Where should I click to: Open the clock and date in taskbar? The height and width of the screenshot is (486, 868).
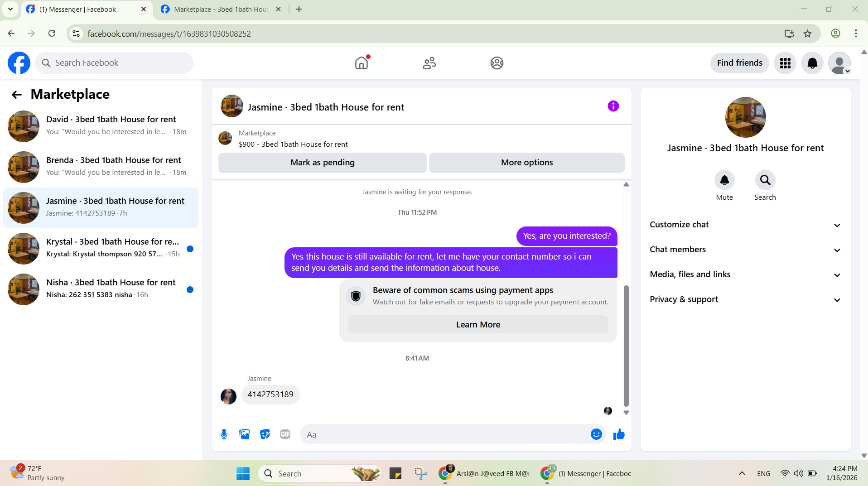point(841,473)
